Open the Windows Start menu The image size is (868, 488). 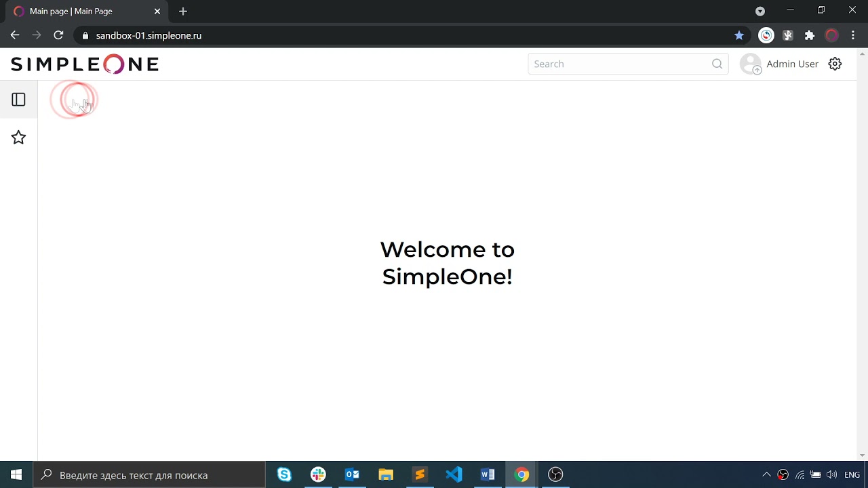pos(16,475)
